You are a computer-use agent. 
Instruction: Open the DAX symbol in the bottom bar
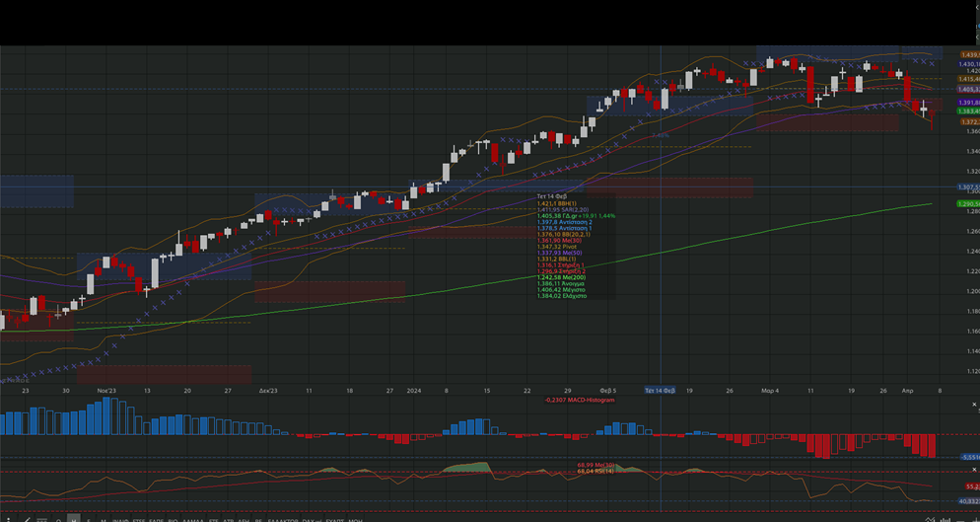(x=311, y=520)
